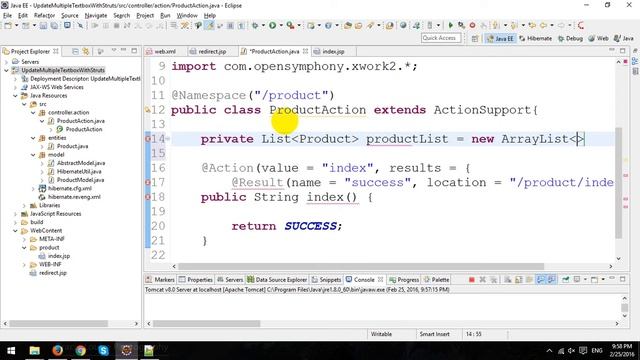The image size is (640, 360).
Task: Click the ENG language indicator in the taskbar
Action: 597,351
